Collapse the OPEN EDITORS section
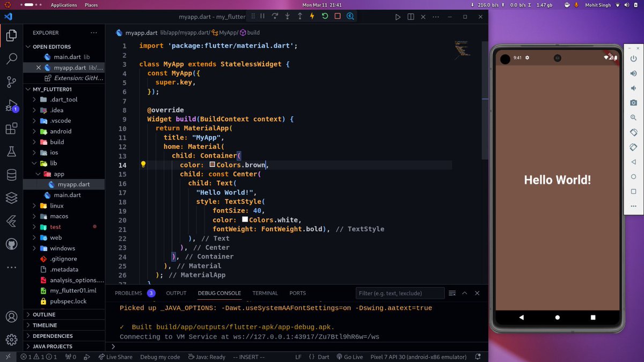The image size is (644, 362). click(64, 47)
